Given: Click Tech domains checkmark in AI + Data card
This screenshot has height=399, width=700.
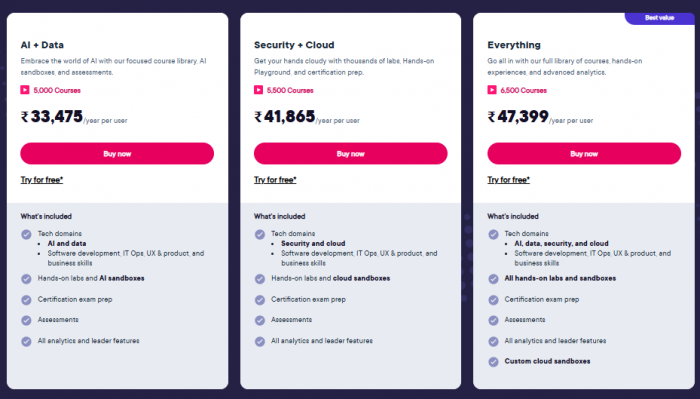Looking at the screenshot, I should 26,234.
